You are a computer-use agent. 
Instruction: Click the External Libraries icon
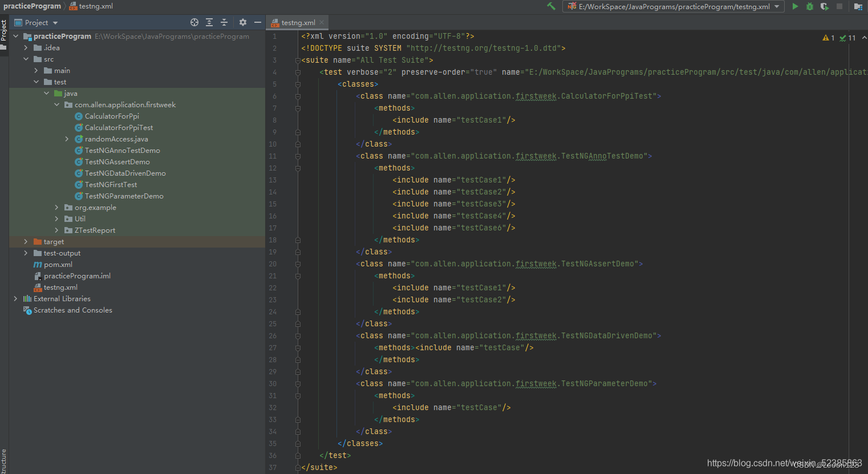[27, 298]
